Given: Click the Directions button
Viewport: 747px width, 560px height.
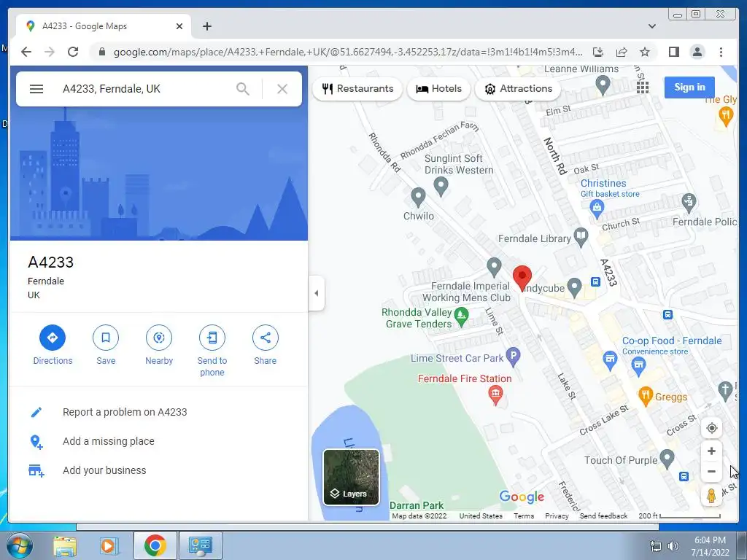Looking at the screenshot, I should point(53,338).
